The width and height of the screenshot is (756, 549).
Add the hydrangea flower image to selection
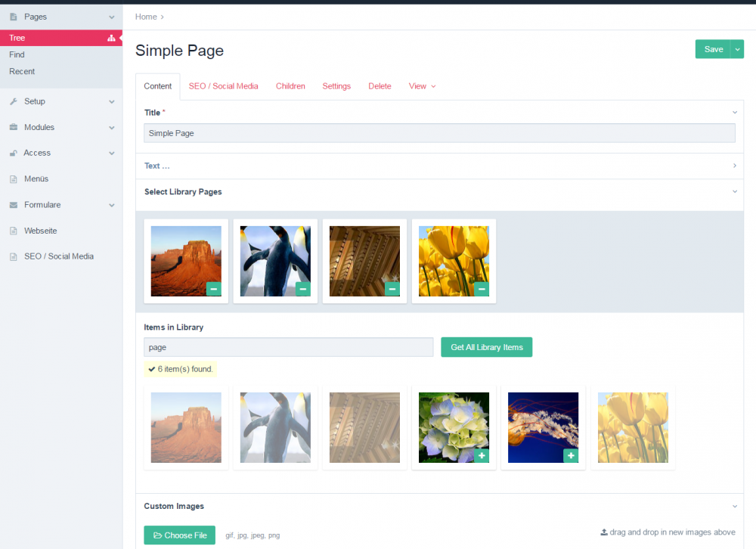coord(481,455)
